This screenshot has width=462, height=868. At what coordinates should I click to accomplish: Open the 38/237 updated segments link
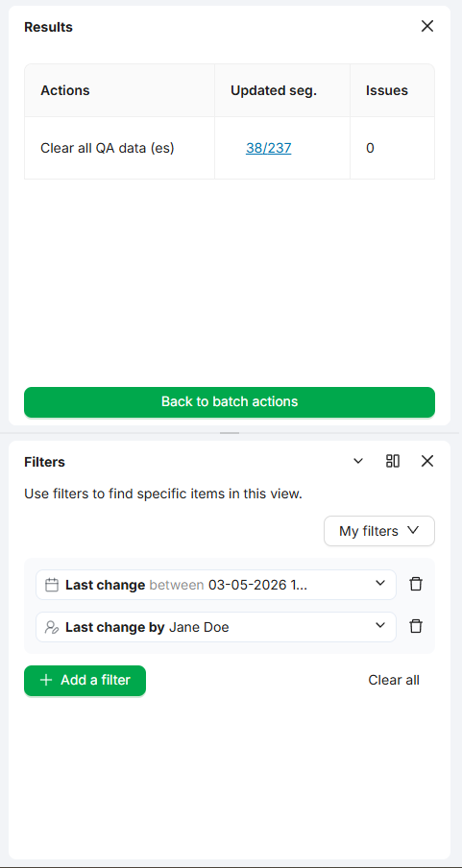tap(269, 148)
